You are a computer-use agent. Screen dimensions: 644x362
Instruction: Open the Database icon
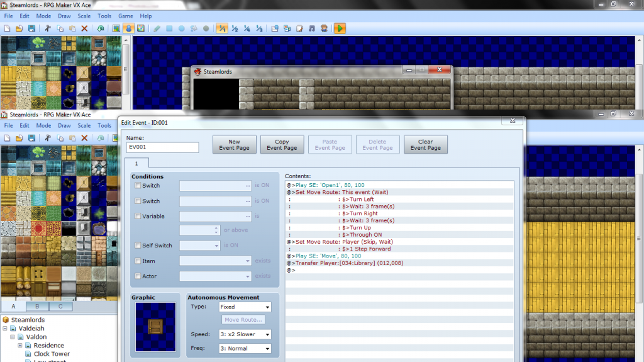coord(275,28)
